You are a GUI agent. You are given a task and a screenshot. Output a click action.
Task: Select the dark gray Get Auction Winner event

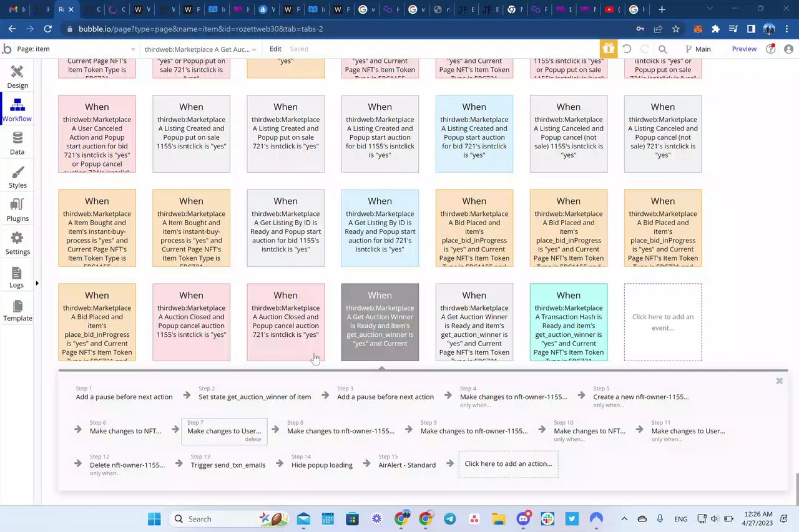(x=380, y=322)
